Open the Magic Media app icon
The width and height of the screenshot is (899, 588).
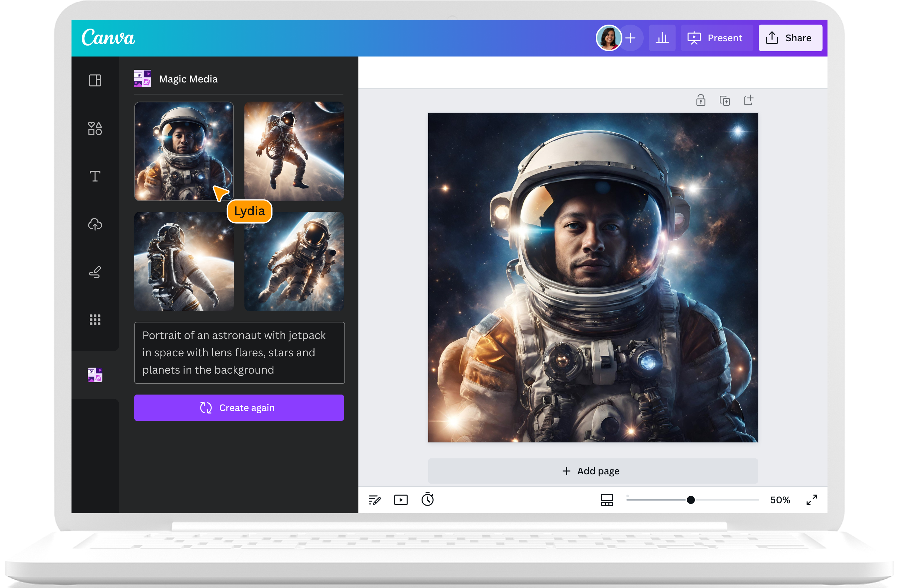(95, 375)
